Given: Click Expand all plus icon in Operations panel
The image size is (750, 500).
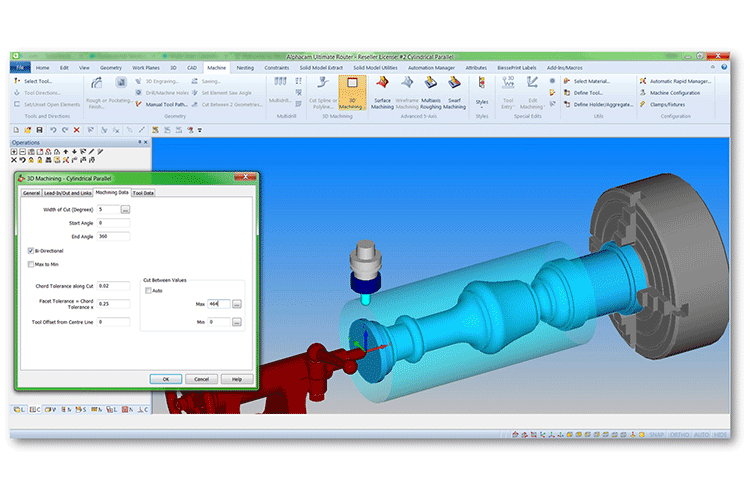Looking at the screenshot, I should [14, 152].
